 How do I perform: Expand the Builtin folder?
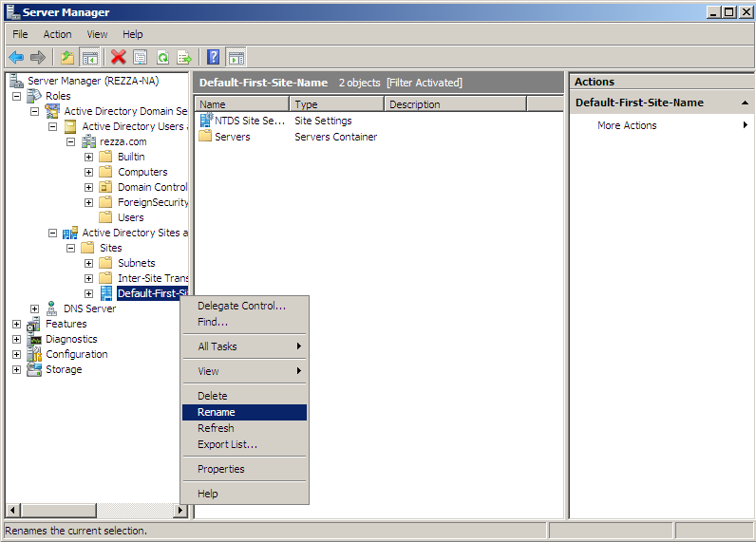tap(88, 157)
